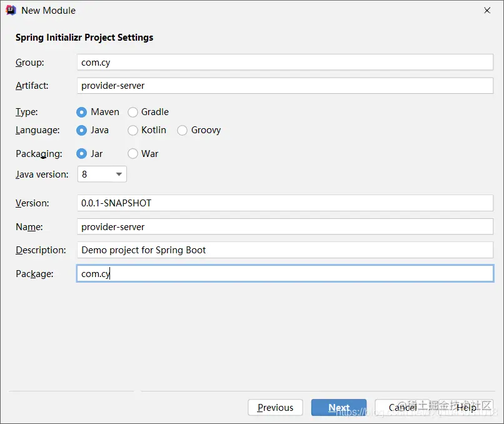
Task: Click the Artifact label
Action: [32, 86]
